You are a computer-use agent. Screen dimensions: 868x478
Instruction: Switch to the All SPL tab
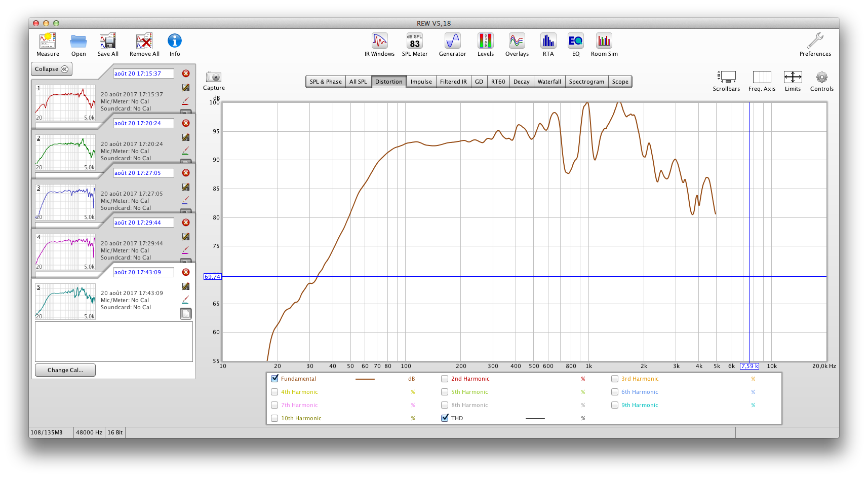tap(358, 82)
